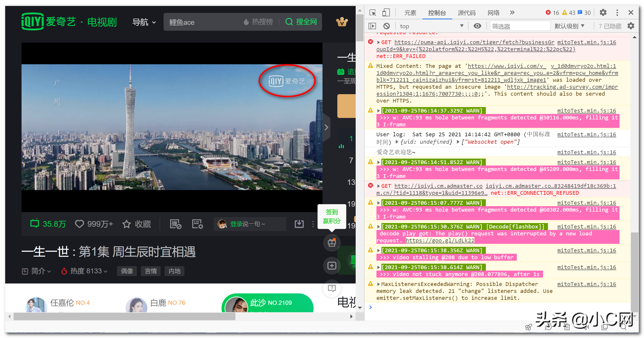Image resolution: width=644 pixels, height=338 pixels.
Task: Toggle the live expression eye icon
Action: tap(477, 26)
